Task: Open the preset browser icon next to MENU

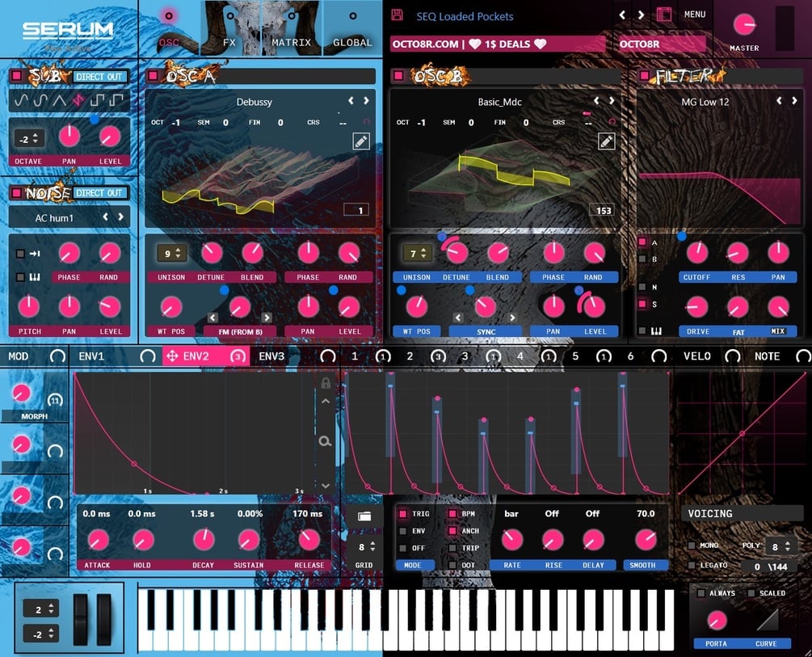Action: (x=664, y=15)
